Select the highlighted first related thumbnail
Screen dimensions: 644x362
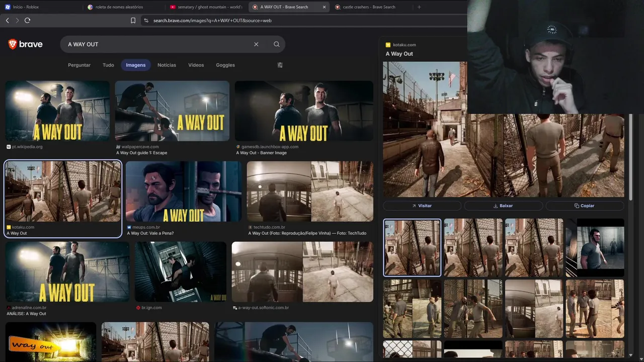click(412, 248)
